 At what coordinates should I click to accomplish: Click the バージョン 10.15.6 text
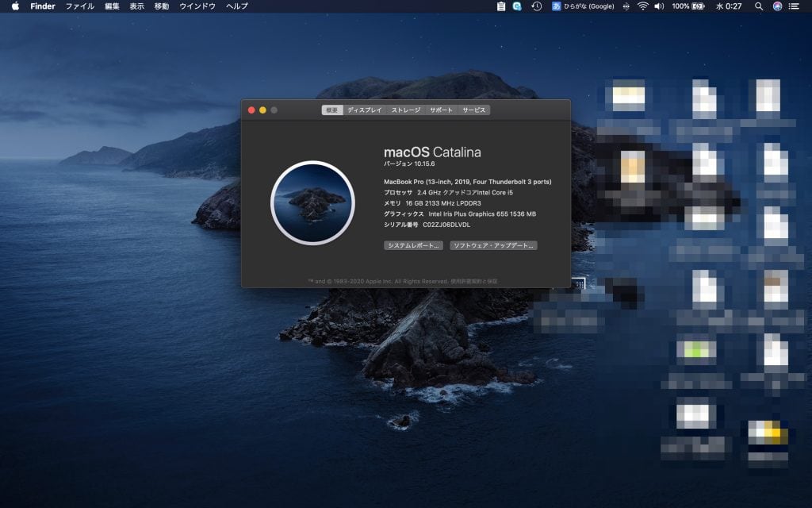[409, 164]
